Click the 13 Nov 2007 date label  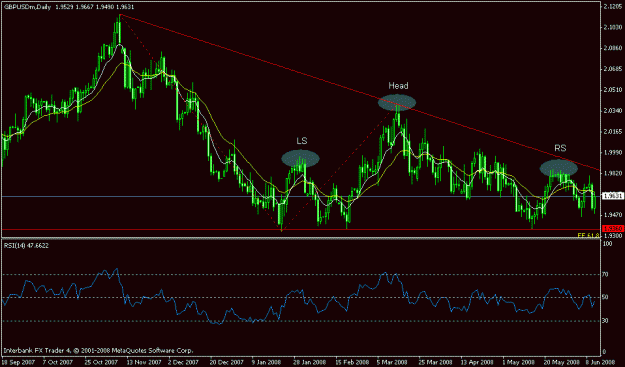click(143, 363)
